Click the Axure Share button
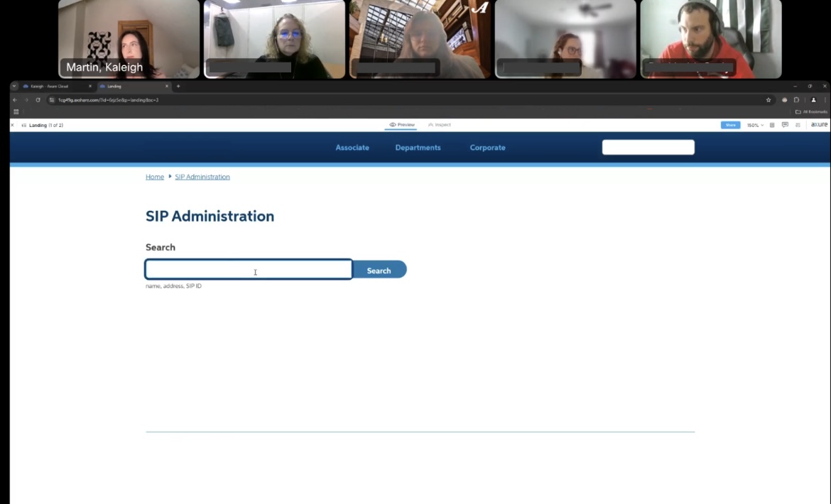831x504 pixels. click(x=730, y=125)
